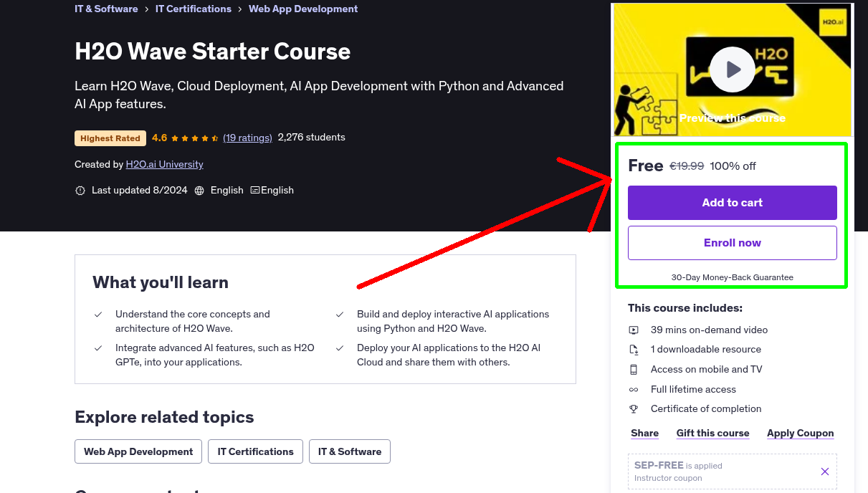Remove the applied SEP-FREE coupon
The width and height of the screenshot is (868, 493).
824,472
